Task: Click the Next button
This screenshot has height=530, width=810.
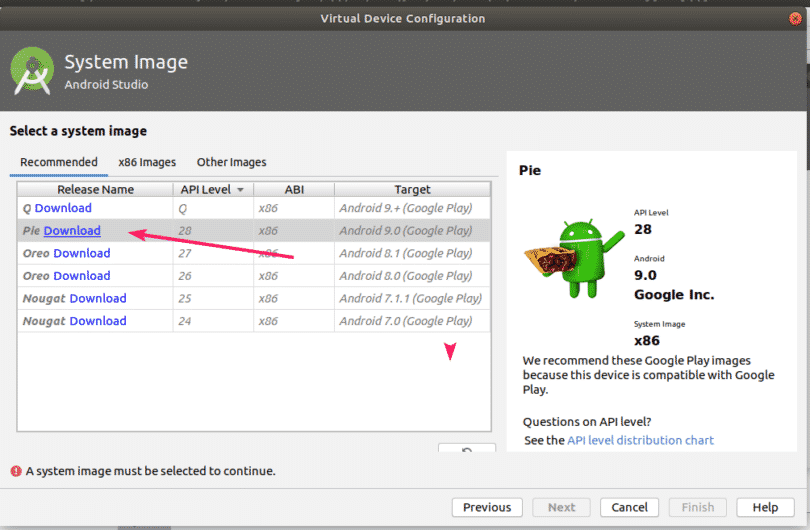Action: (562, 507)
